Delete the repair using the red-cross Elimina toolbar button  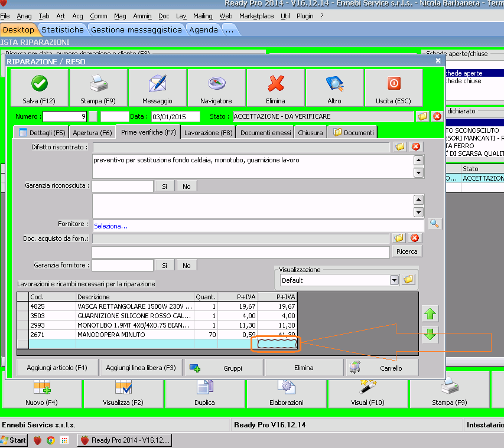(275, 88)
